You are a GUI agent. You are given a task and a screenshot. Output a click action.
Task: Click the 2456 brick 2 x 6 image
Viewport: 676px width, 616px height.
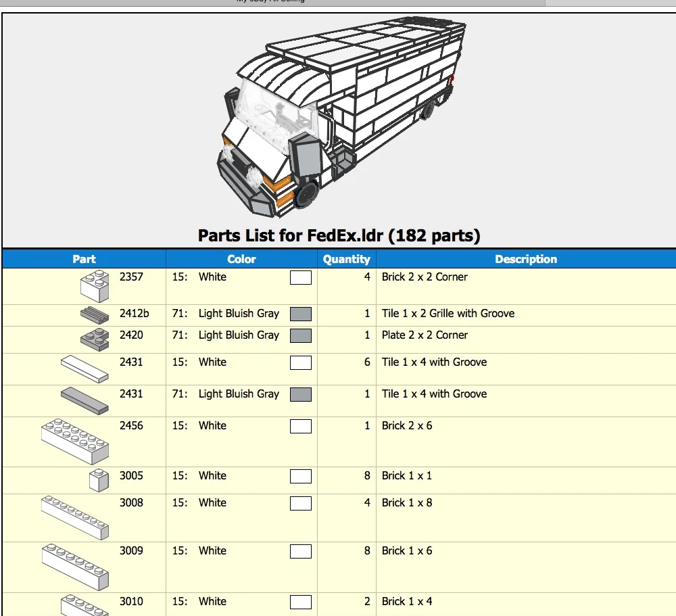75,442
